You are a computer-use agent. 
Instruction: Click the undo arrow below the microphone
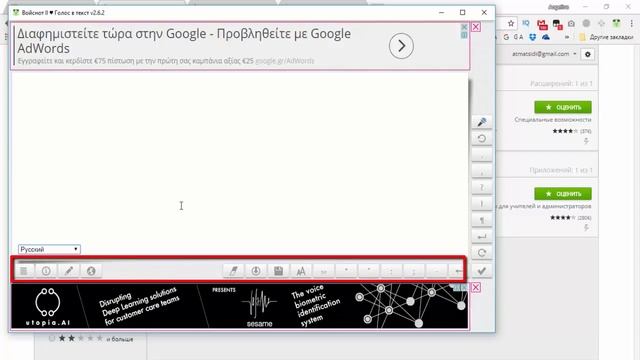coord(482,138)
